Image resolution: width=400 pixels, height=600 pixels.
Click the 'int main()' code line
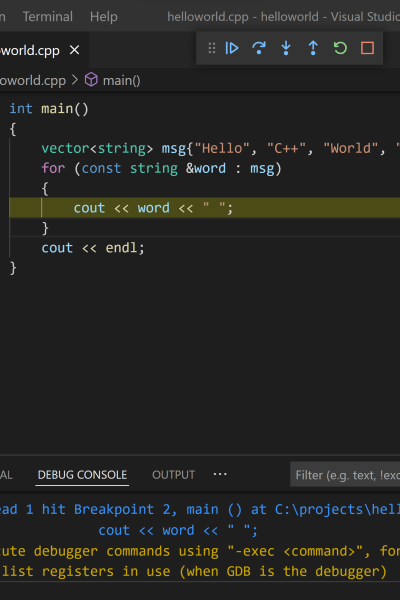(x=49, y=109)
